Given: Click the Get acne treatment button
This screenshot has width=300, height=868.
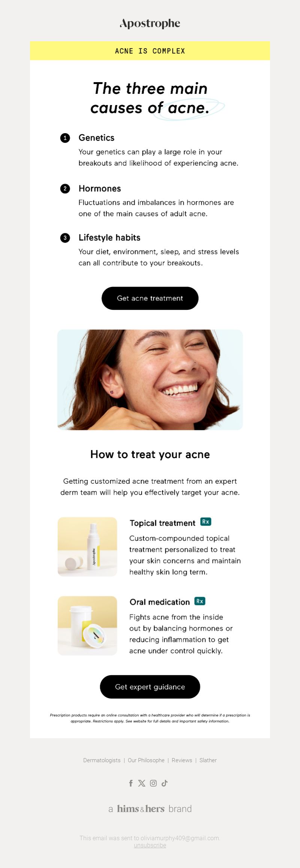Looking at the screenshot, I should click(150, 298).
